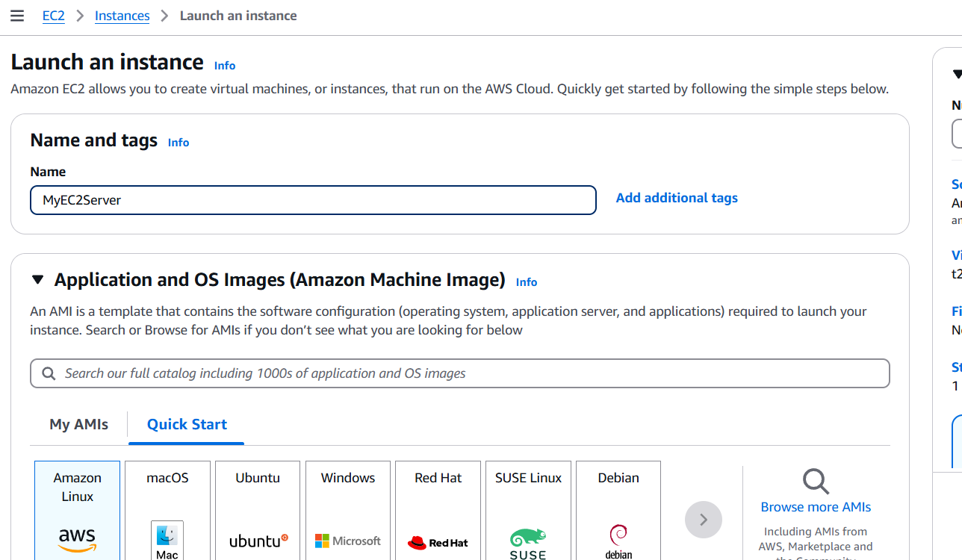Click the ubuntu logo
The image size is (962, 560).
258,541
